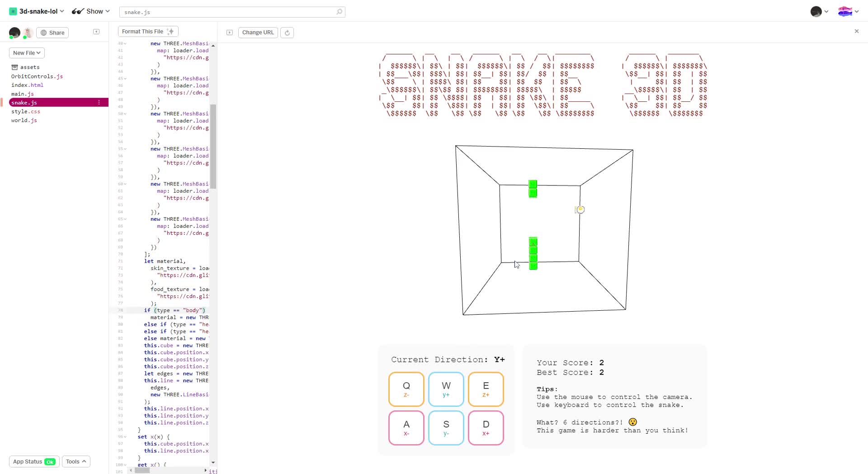The width and height of the screenshot is (868, 474).
Task: Click the user avatar in the sidebar
Action: (x=14, y=33)
